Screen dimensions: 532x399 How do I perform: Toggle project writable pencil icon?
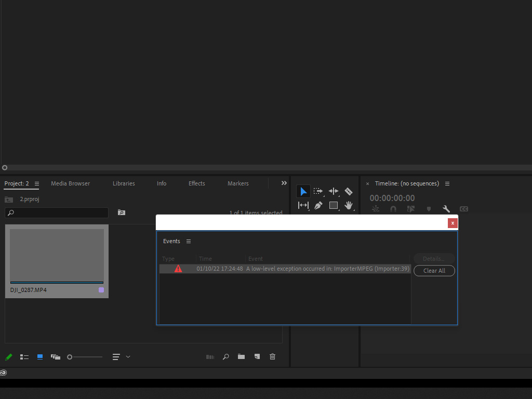[x=8, y=357]
